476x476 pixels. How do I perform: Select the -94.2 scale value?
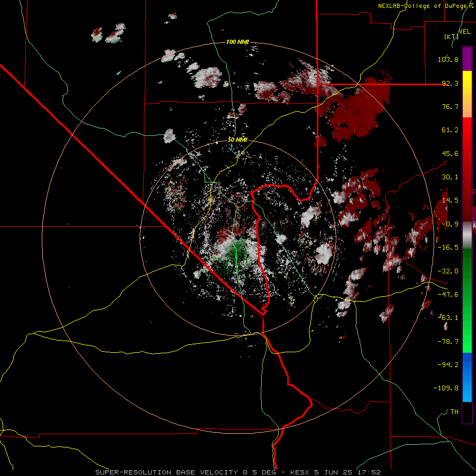[x=448, y=365]
